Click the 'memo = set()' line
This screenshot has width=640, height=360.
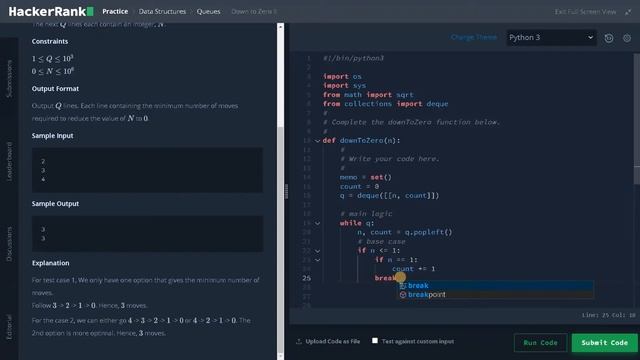[365, 177]
